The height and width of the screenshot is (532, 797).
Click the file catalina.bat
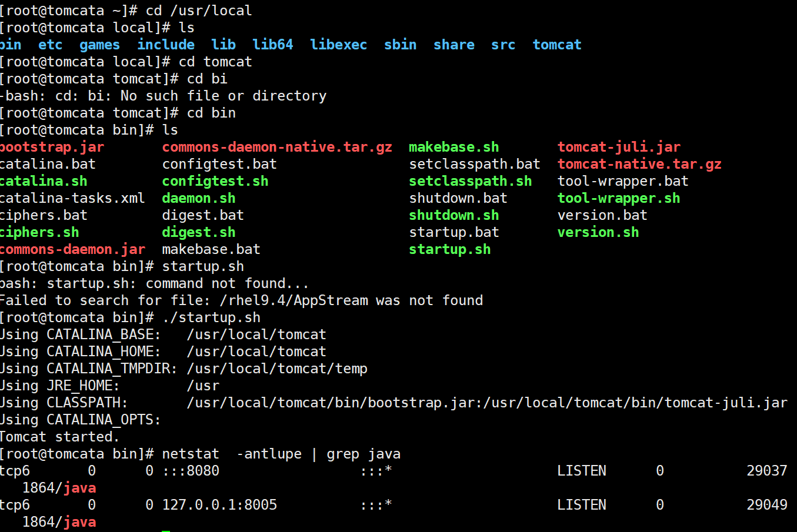click(48, 164)
